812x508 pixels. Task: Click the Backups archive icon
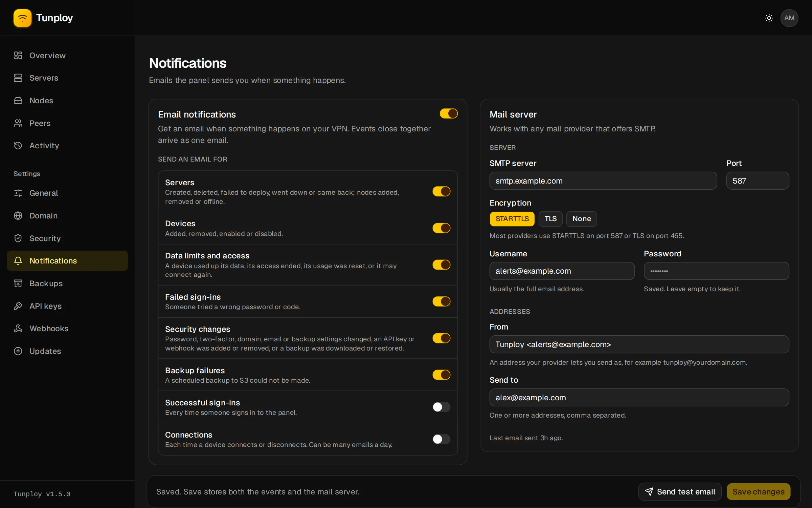click(18, 283)
